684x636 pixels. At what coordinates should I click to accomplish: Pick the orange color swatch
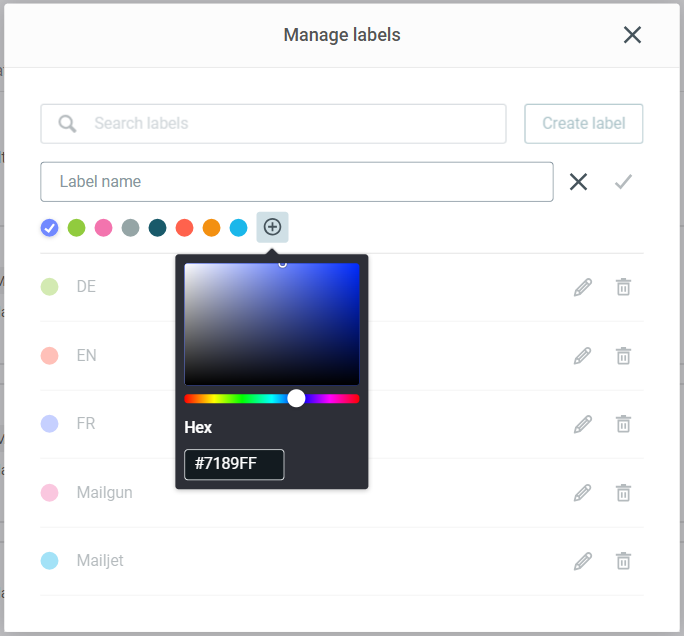pyautogui.click(x=211, y=228)
